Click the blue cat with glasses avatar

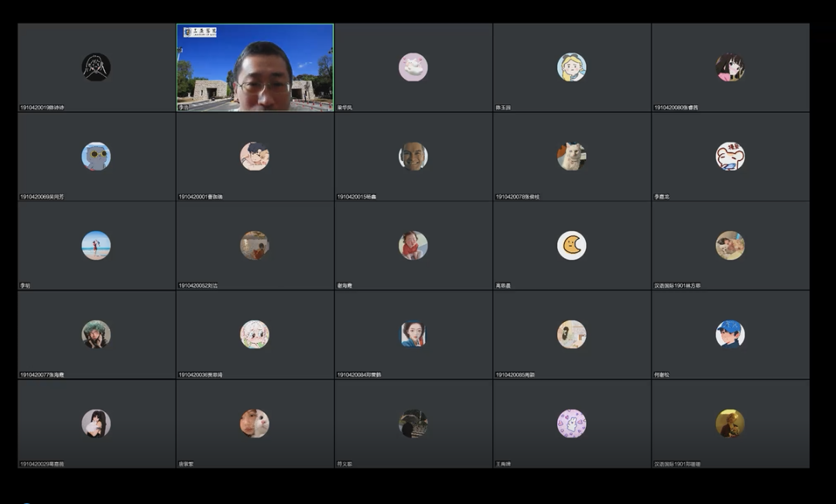[x=96, y=156]
